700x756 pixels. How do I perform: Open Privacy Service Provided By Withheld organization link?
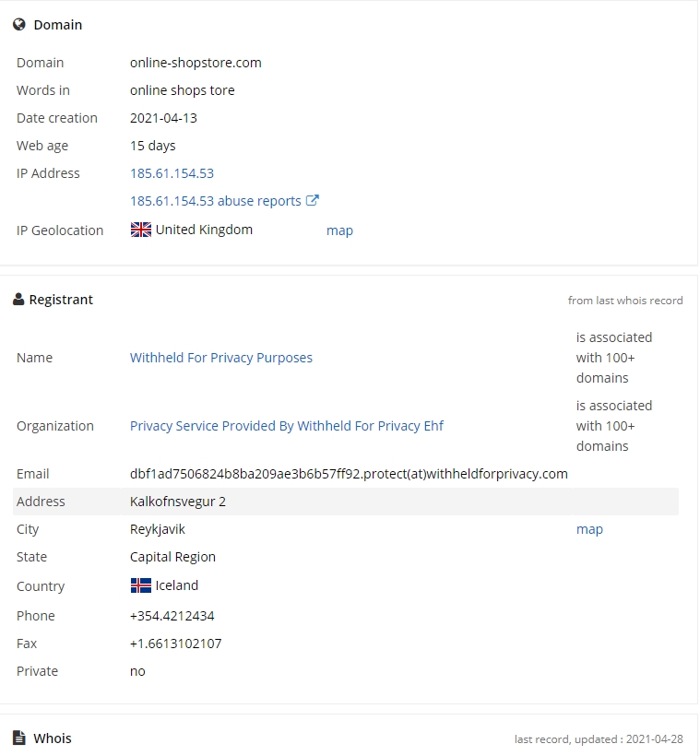[x=287, y=426]
